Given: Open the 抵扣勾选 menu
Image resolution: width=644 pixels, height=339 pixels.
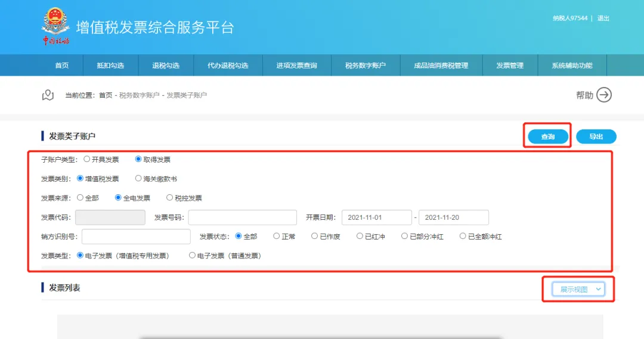Looking at the screenshot, I should (110, 66).
